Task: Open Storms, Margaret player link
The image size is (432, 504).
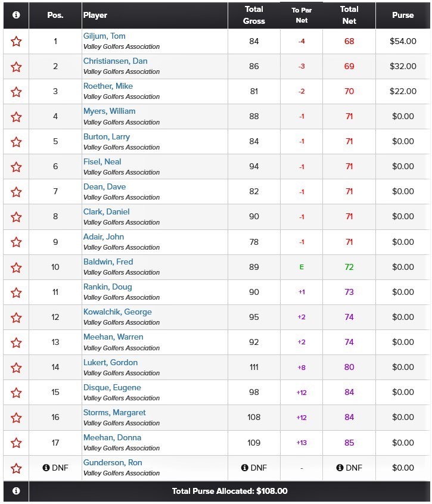Action: pyautogui.click(x=114, y=412)
